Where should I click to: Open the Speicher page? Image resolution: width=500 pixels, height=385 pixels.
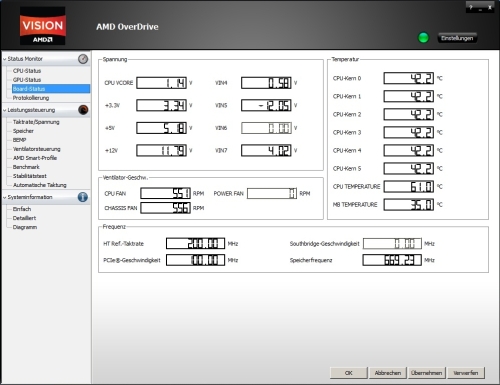click(x=23, y=131)
